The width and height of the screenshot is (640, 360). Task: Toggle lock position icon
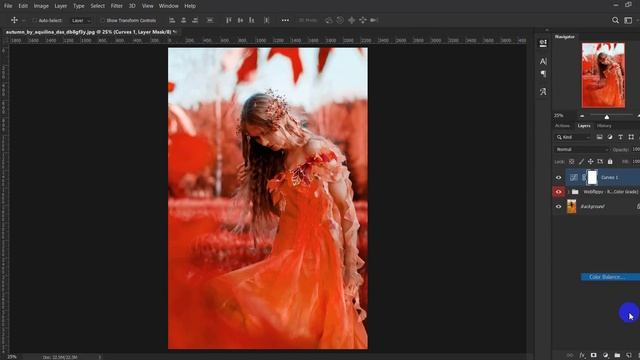(590, 162)
